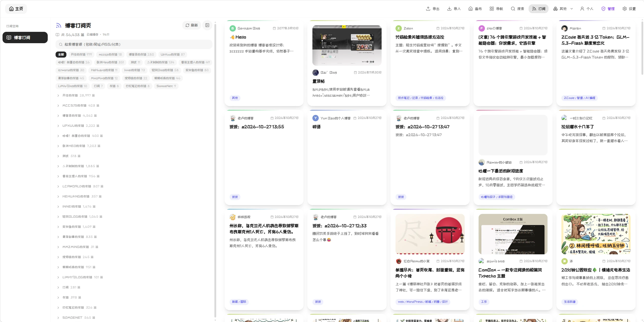644x322 pixels.
Task: Open the 个人 profile page
Action: coord(587,9)
